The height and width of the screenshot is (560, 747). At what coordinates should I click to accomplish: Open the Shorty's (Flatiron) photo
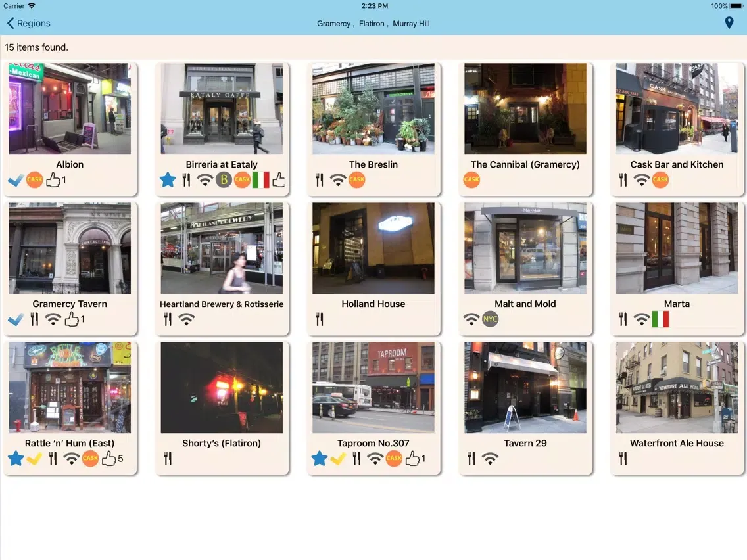click(x=222, y=387)
